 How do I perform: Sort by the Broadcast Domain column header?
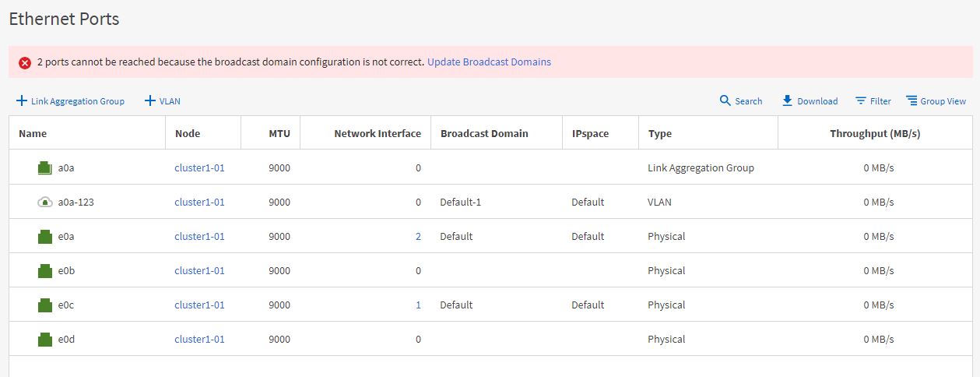(x=484, y=133)
